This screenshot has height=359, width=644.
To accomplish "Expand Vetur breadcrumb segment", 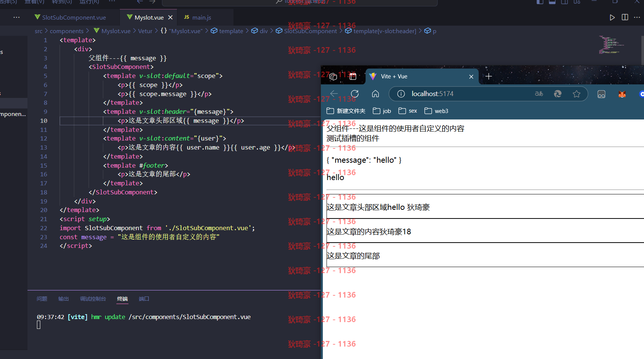I will click(145, 31).
